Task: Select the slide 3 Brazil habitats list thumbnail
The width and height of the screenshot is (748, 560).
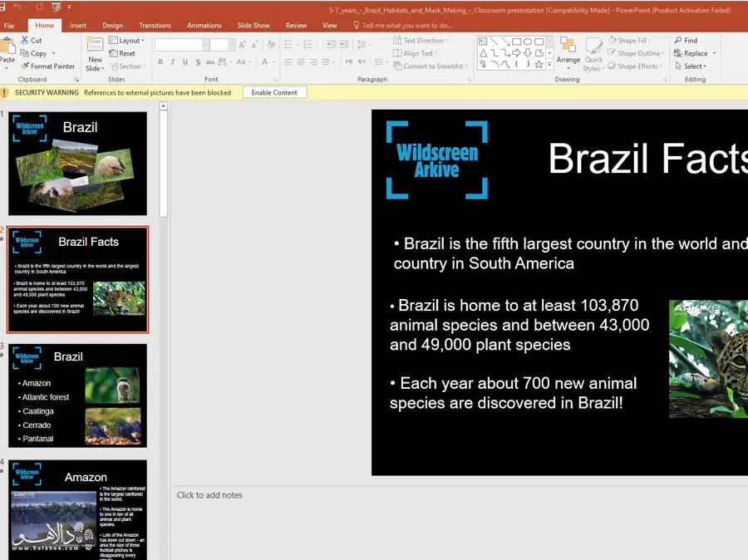Action: pyautogui.click(x=78, y=395)
